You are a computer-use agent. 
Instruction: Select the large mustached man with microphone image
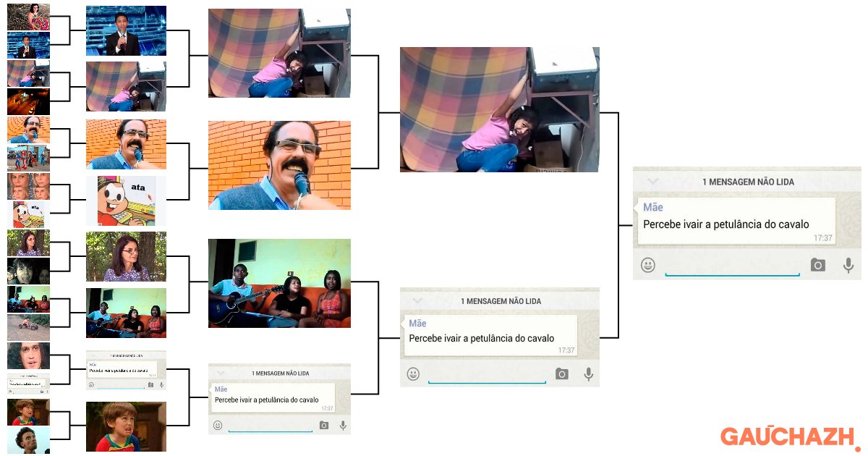coord(279,165)
